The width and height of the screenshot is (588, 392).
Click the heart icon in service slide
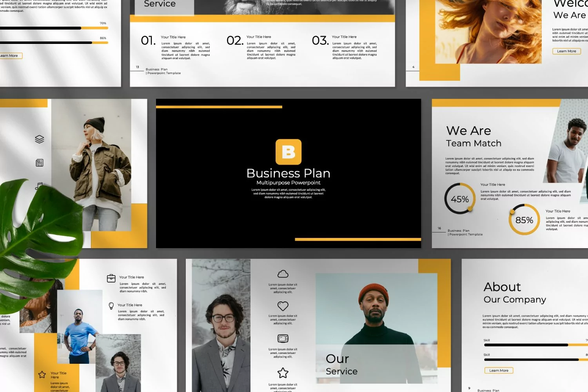tap(283, 306)
